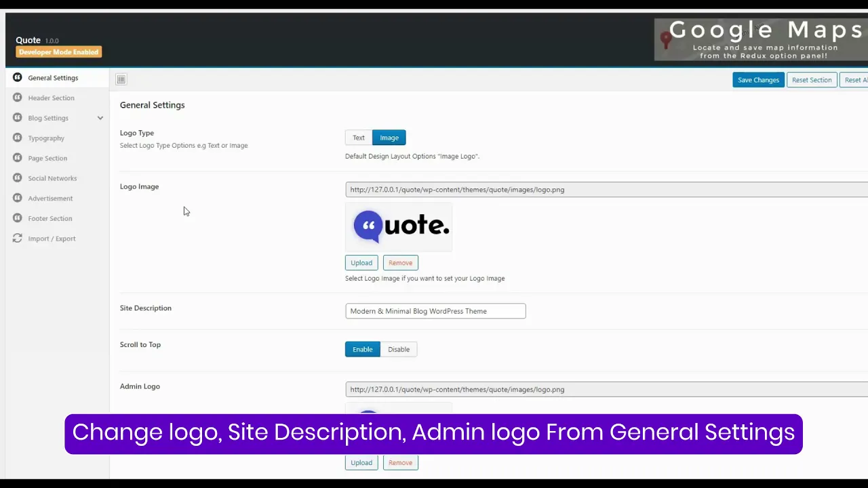Click the Reset Section button
Image resolution: width=868 pixels, height=488 pixels.
pos(812,80)
